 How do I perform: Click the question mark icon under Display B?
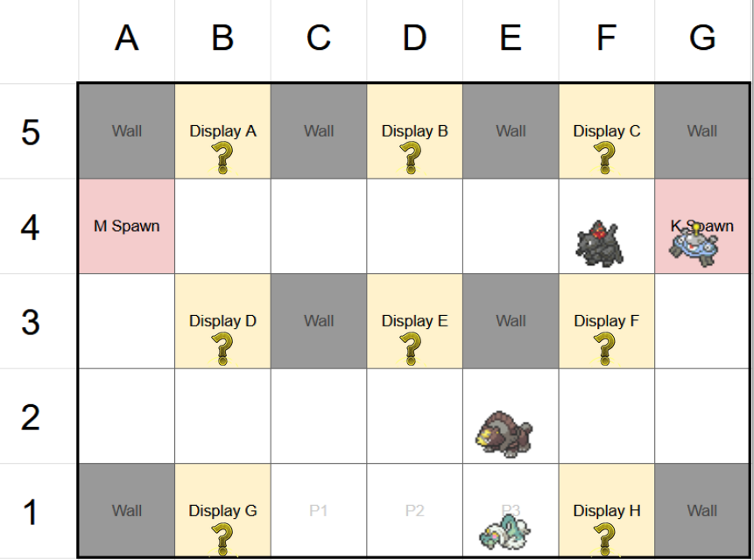[x=412, y=157]
